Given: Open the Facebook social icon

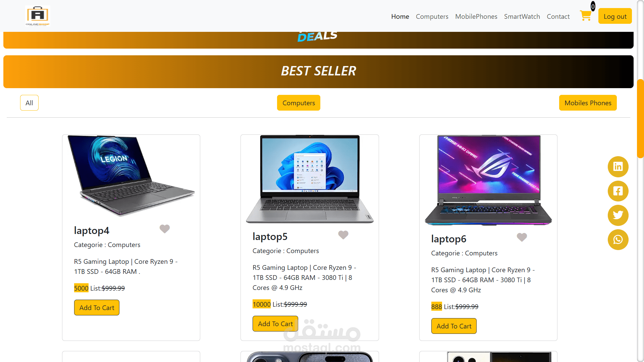Looking at the screenshot, I should [x=618, y=191].
